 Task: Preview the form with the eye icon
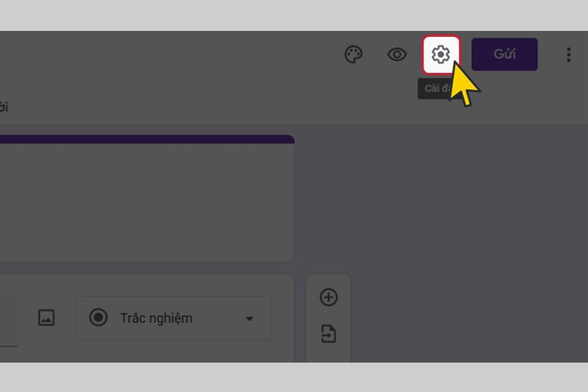click(x=397, y=55)
